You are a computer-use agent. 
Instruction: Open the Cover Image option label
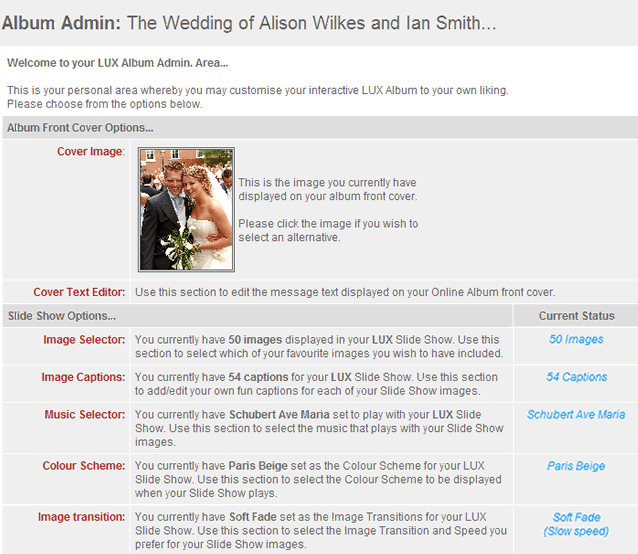[x=91, y=152]
